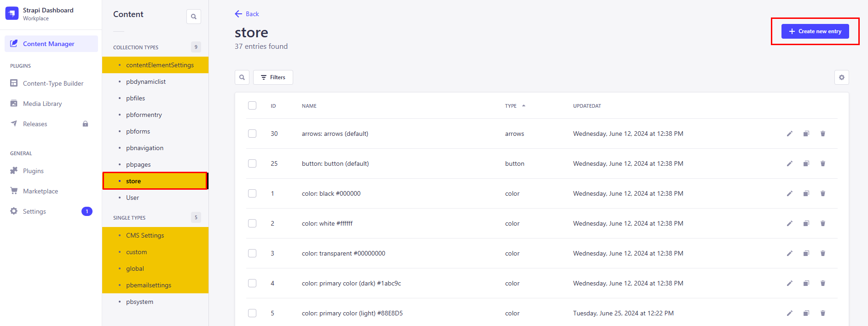Duplicate the color: white #ffffff entry
This screenshot has height=326, width=868.
tap(806, 223)
